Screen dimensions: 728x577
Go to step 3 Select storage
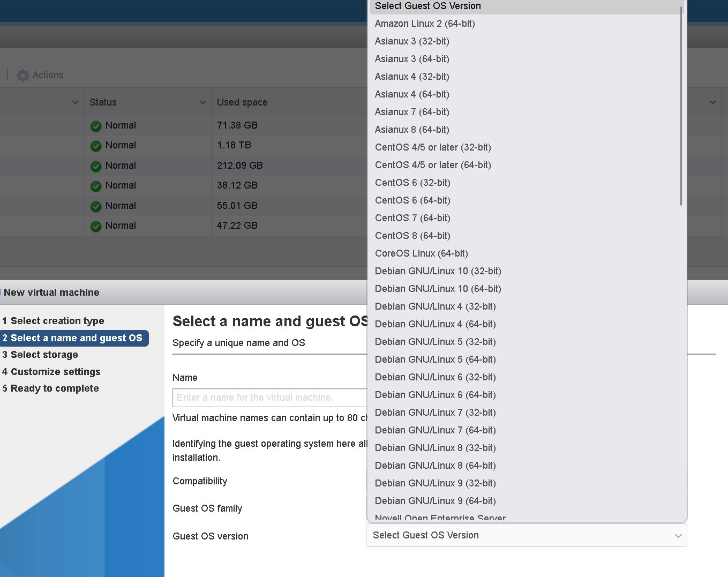coord(40,355)
